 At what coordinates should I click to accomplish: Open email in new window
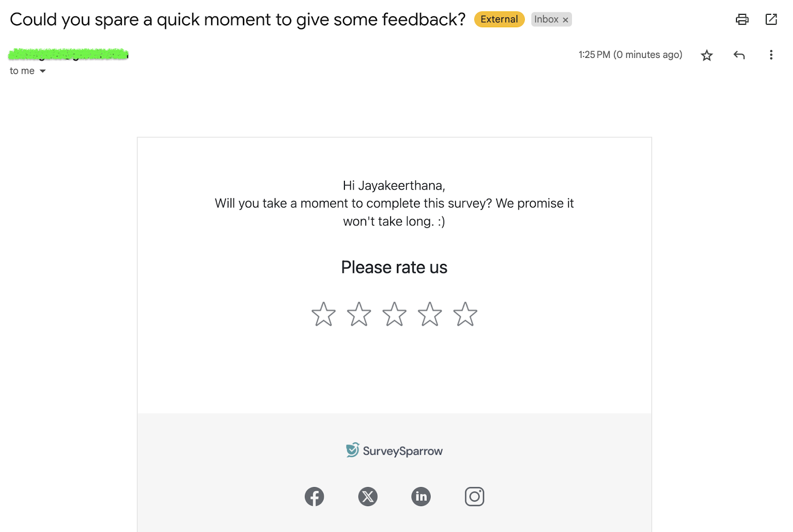pos(771,19)
